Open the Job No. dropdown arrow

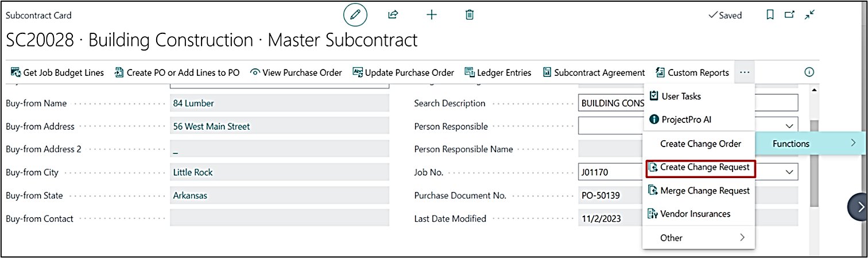[x=789, y=172]
